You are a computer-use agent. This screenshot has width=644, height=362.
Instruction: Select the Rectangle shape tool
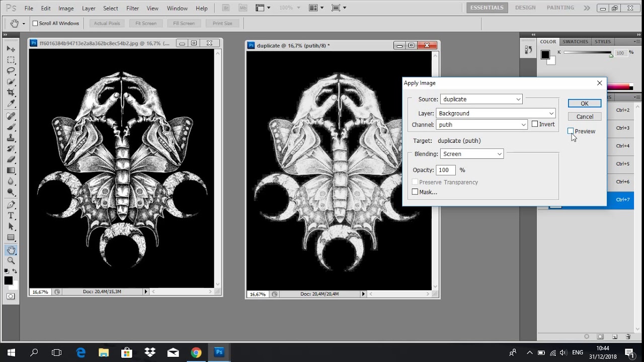(11, 238)
